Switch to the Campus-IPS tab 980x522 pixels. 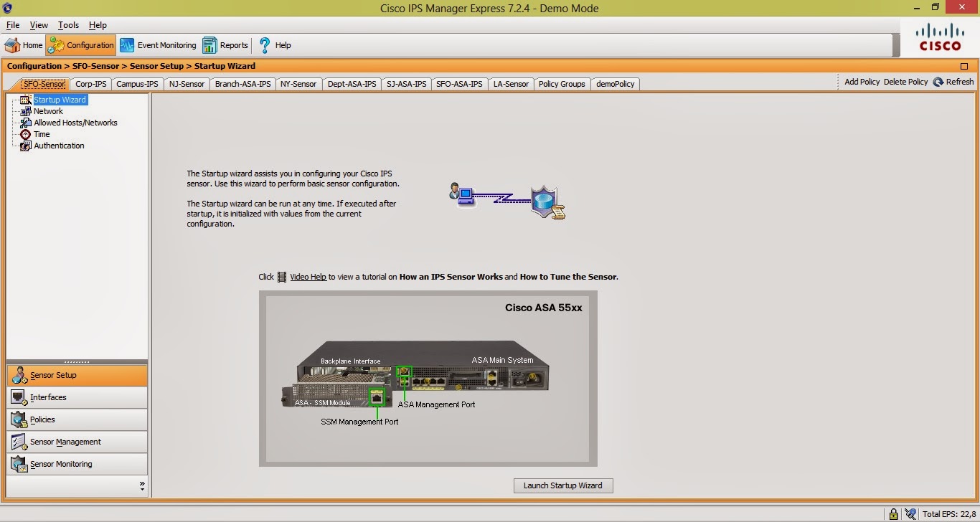tap(137, 84)
